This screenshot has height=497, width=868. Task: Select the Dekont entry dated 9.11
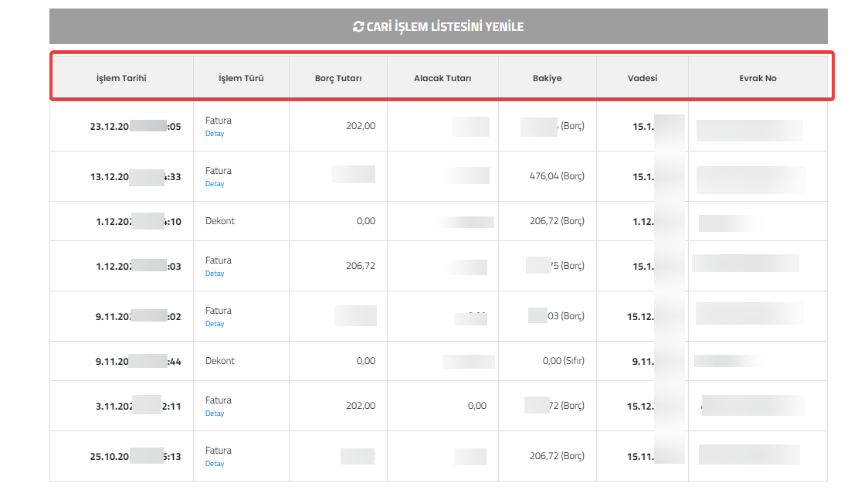(x=220, y=361)
